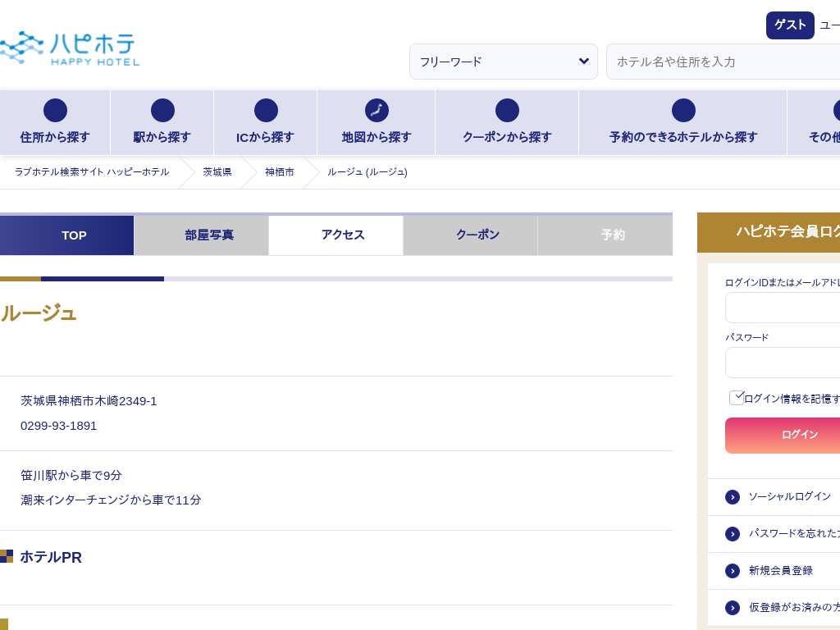The height and width of the screenshot is (630, 840).
Task: Click the arrow icon beside 新規会員登録
Action: coord(733,571)
